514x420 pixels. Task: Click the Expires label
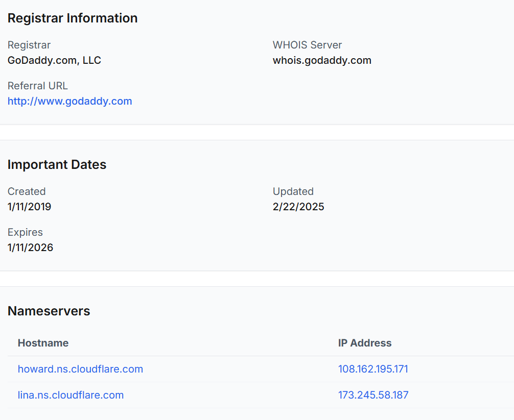click(x=25, y=232)
